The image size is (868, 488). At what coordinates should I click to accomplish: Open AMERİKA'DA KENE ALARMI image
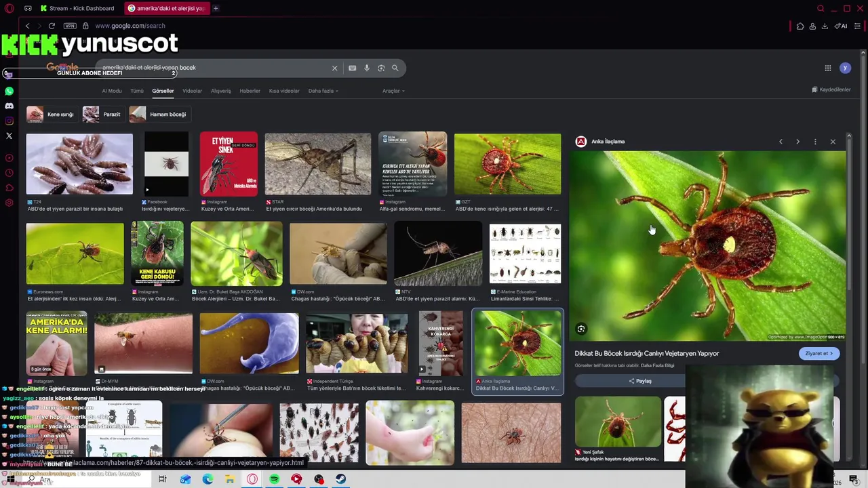click(56, 343)
